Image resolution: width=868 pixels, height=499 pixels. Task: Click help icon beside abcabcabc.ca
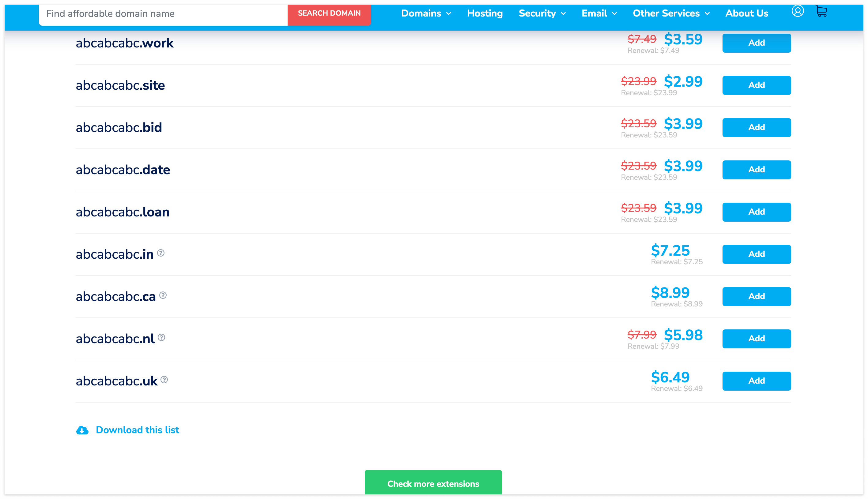(x=163, y=295)
